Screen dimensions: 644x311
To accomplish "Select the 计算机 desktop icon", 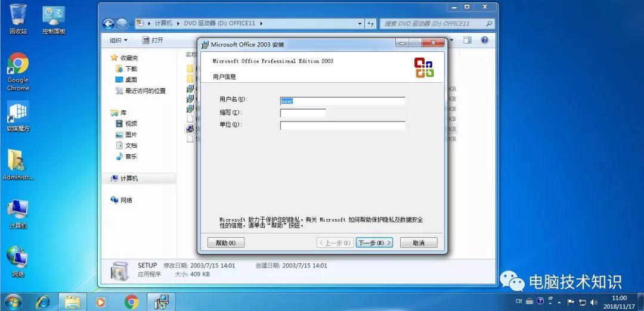I will (x=18, y=214).
